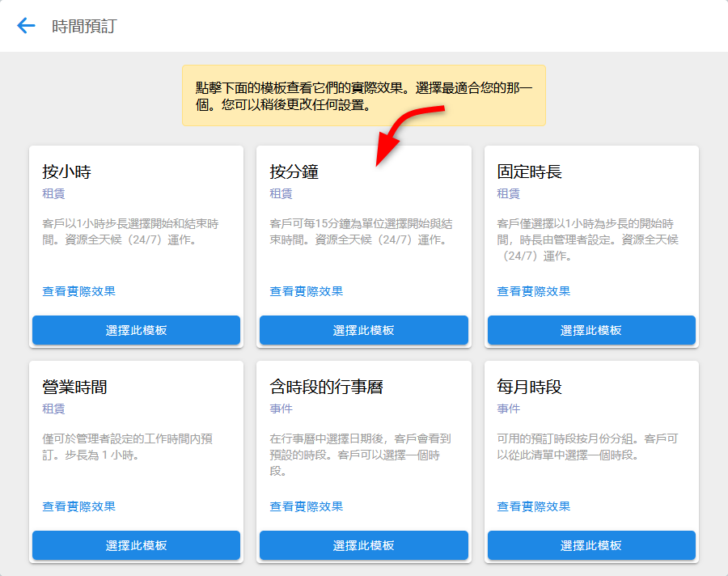Open 查看實際效果 link for 含時段的行事曆
Image resolution: width=728 pixels, height=576 pixels.
click(306, 506)
